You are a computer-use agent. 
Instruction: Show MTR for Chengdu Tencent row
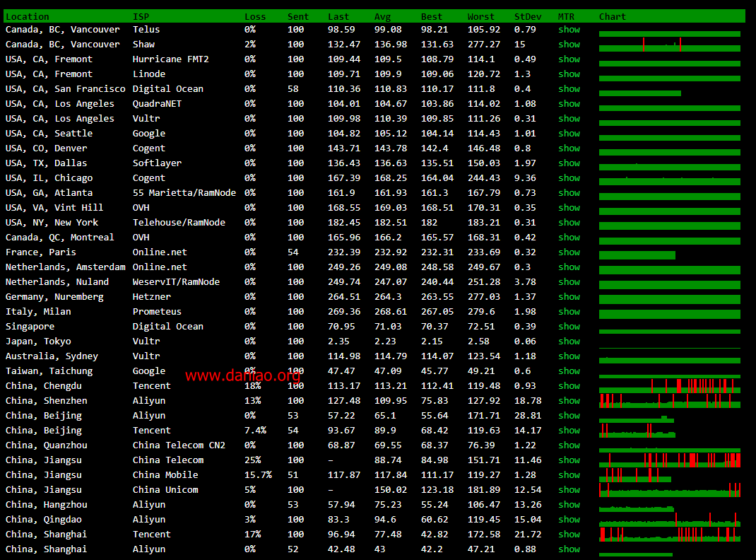click(569, 386)
